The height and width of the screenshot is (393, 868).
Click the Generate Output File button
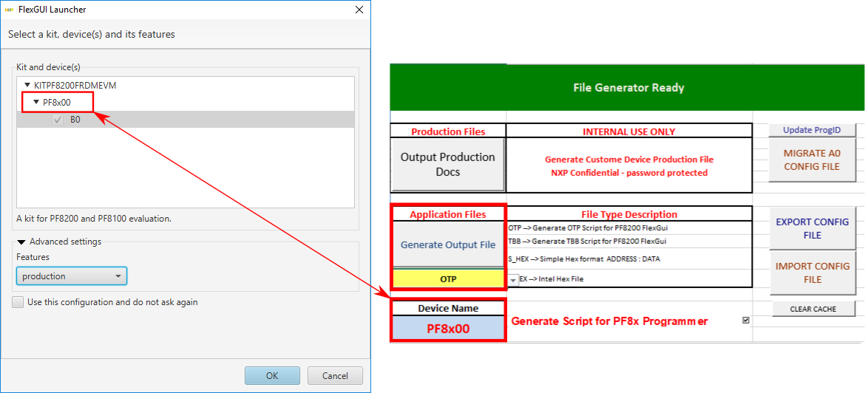[447, 245]
